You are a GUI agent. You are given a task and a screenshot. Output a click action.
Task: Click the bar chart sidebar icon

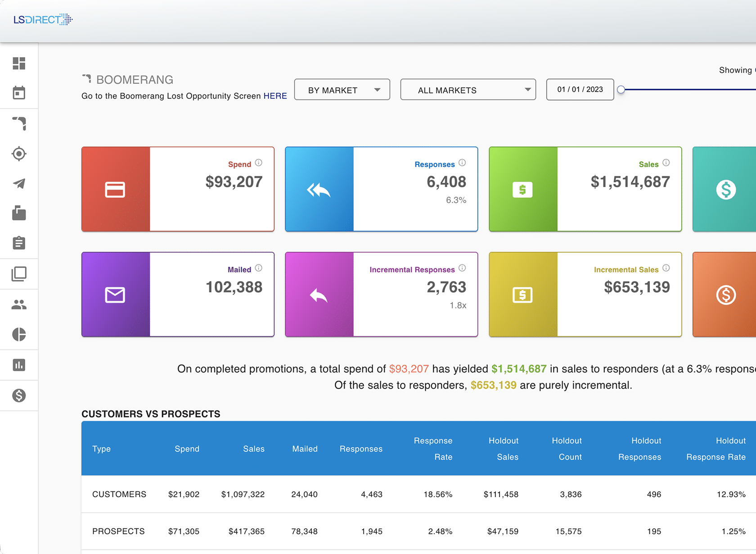coord(19,365)
